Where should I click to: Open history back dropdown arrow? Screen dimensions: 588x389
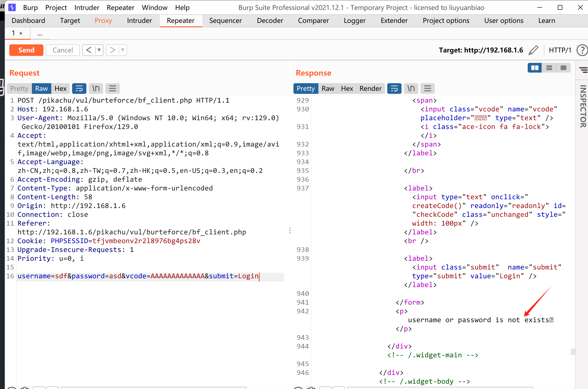99,50
